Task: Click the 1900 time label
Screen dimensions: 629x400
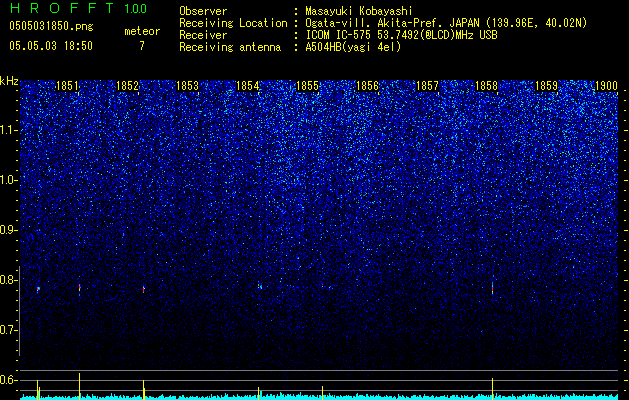Action: (606, 86)
